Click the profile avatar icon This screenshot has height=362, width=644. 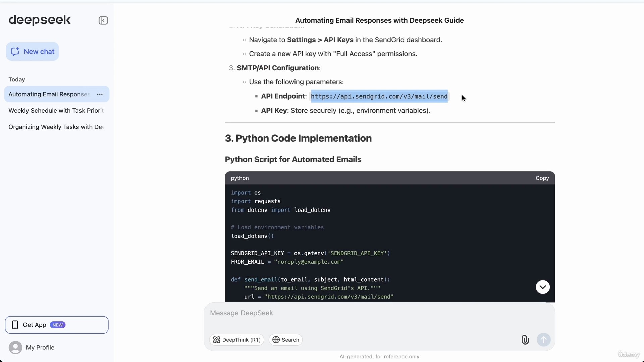tap(15, 347)
